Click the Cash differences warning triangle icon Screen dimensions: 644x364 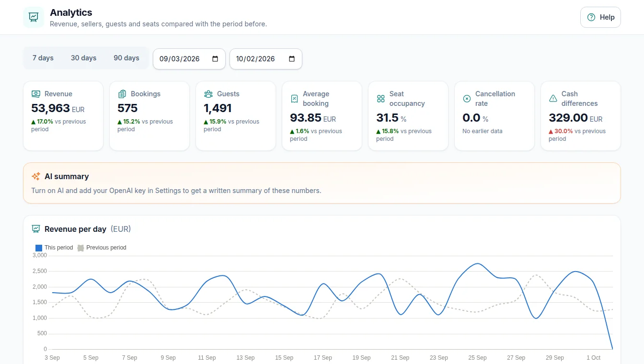(553, 99)
